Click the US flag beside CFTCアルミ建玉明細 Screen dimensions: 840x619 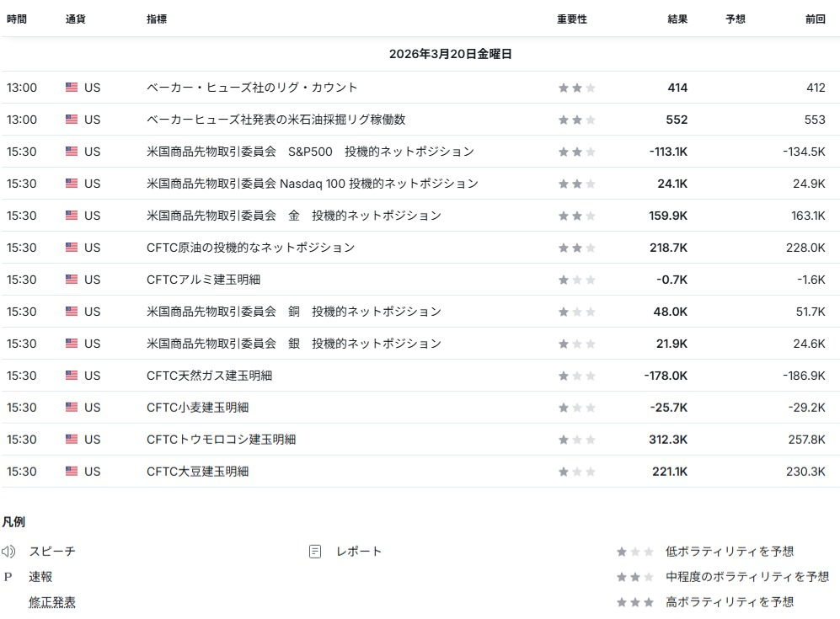point(72,280)
